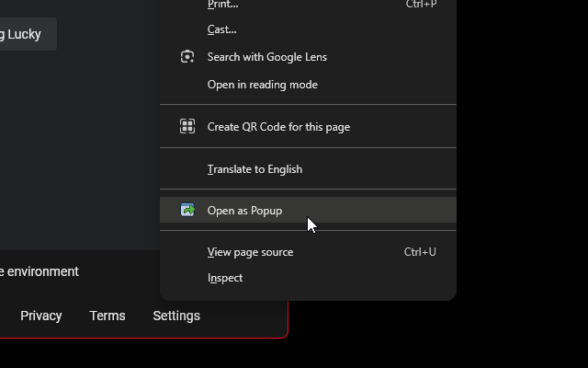This screenshot has width=588, height=368.
Task: Create QR Code for this page
Action: 278,127
